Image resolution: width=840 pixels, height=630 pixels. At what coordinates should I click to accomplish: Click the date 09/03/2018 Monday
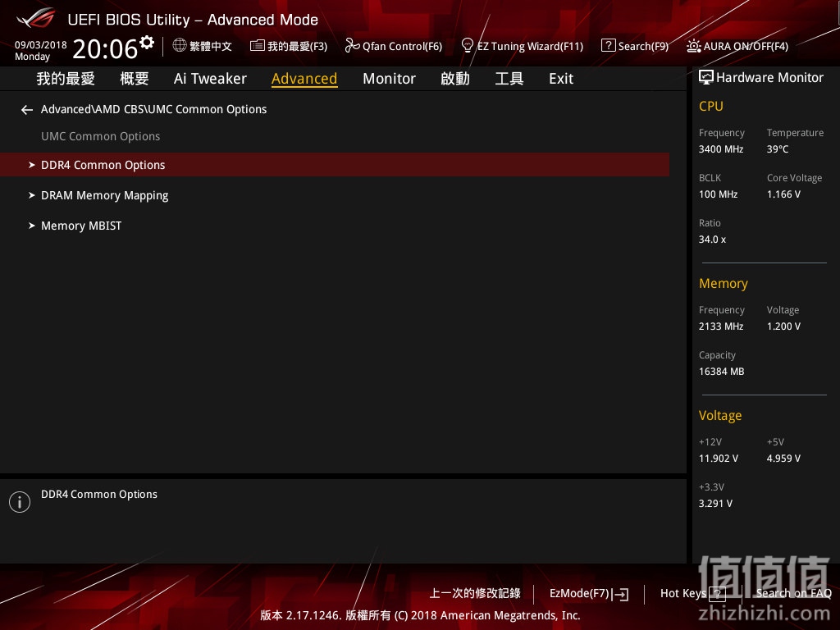coord(41,50)
